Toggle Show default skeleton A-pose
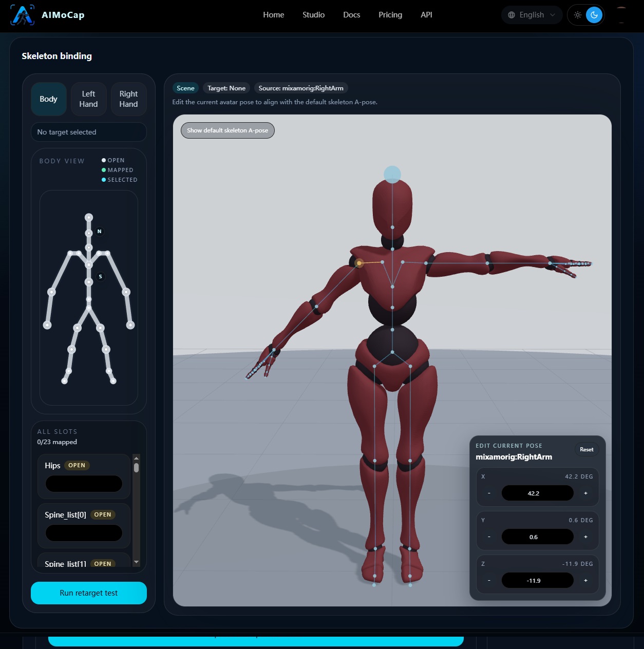The height and width of the screenshot is (649, 644). tap(228, 130)
